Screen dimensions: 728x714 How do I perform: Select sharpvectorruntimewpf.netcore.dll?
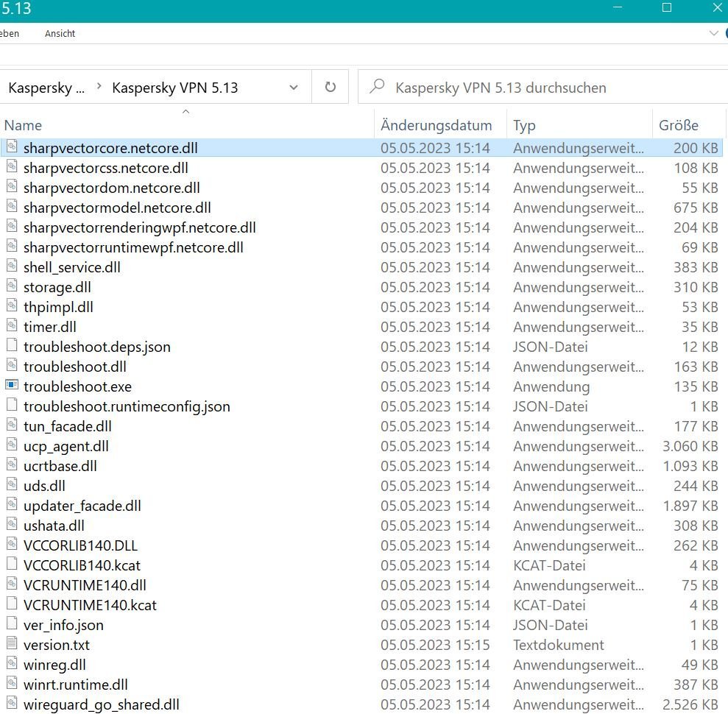[133, 247]
